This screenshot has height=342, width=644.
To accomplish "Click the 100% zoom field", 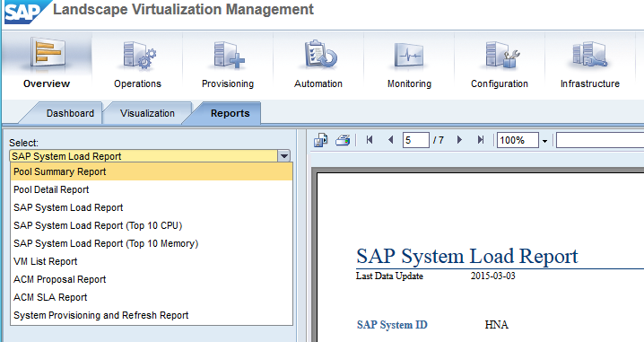I will tap(518, 140).
